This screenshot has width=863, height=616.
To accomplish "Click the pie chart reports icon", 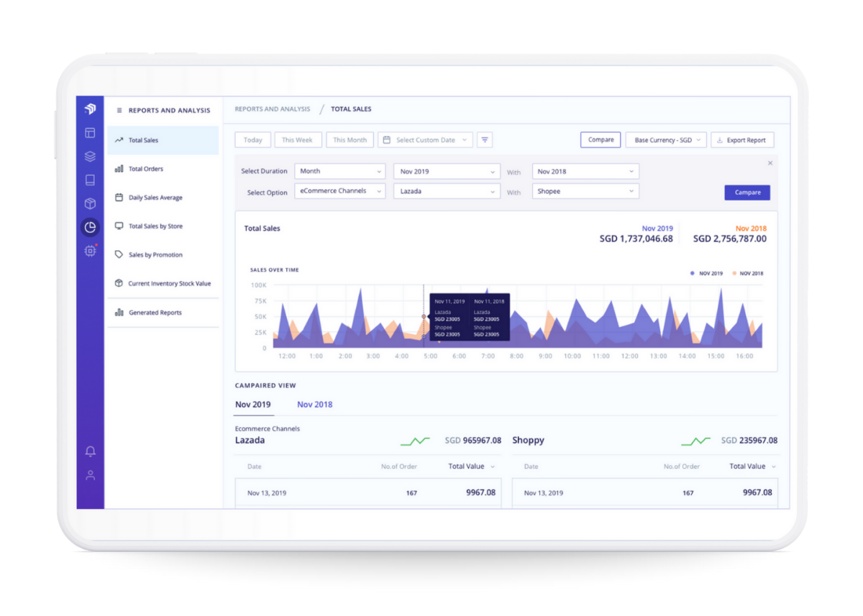I will [x=90, y=227].
